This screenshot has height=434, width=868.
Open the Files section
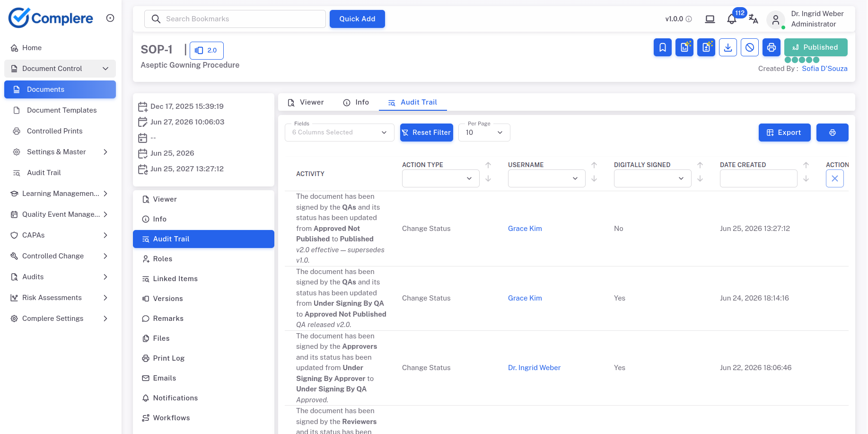(203, 338)
